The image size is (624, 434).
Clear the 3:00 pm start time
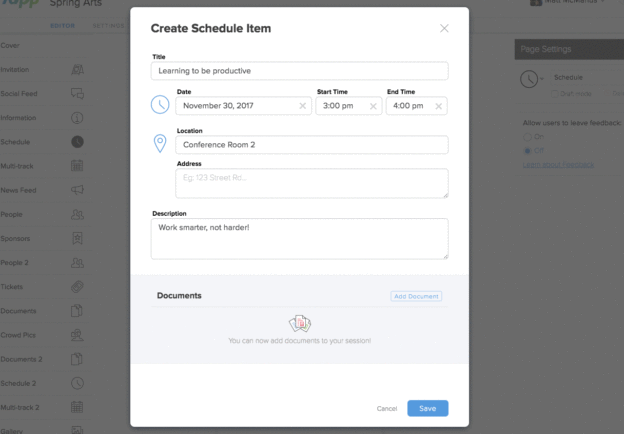373,106
